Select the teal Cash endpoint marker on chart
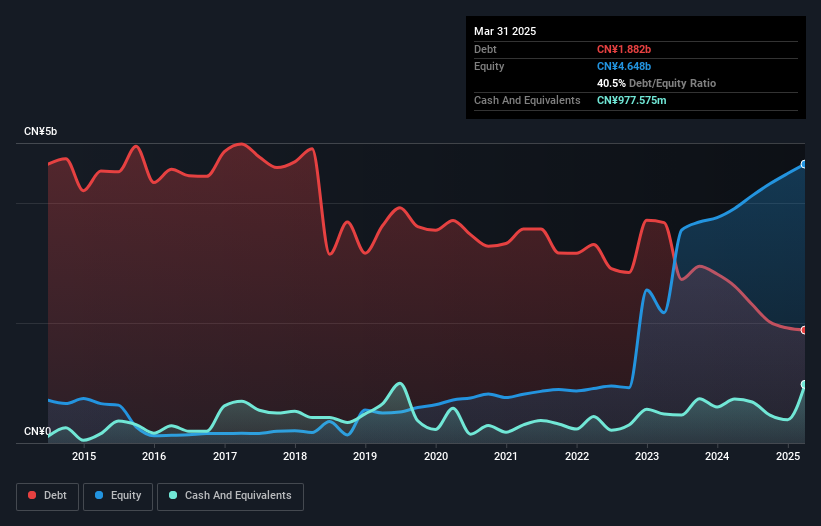 click(x=804, y=384)
